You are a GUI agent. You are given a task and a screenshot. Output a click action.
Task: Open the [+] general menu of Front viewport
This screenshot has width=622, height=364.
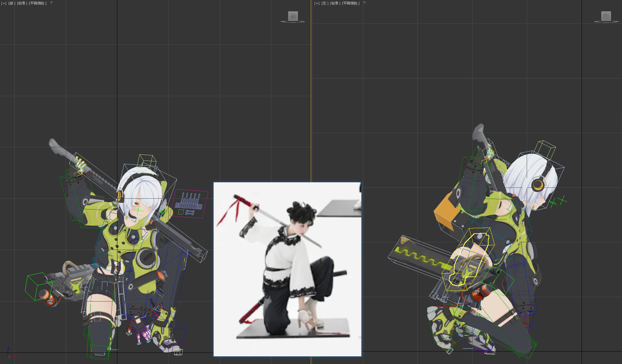4,3
